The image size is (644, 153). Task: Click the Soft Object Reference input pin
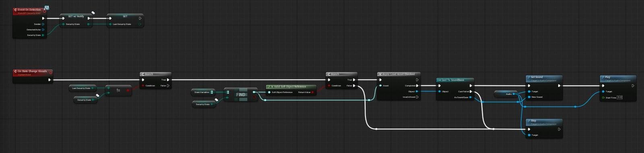click(x=269, y=92)
